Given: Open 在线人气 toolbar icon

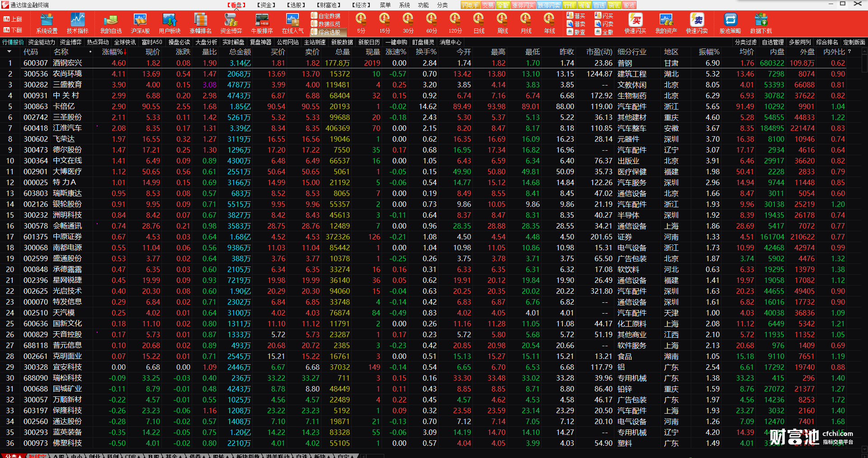Looking at the screenshot, I should pos(292,24).
